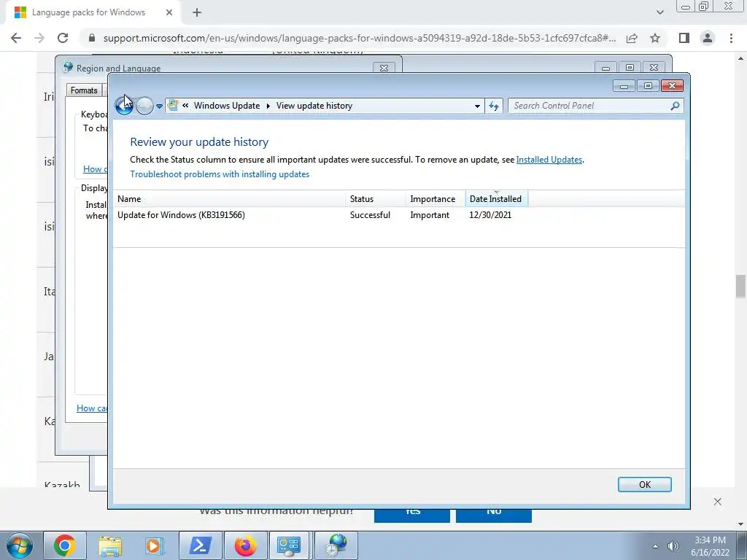Close the Region and Language dialog
The width and height of the screenshot is (747, 560).
(x=384, y=68)
